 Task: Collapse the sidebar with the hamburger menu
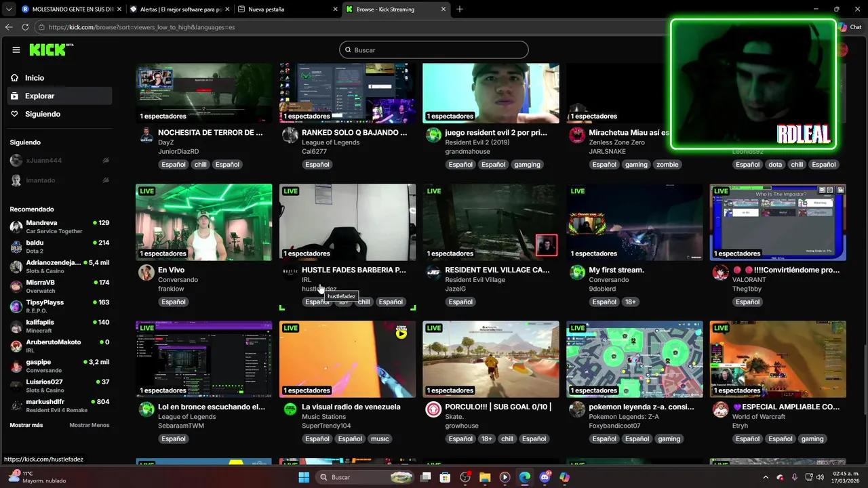coord(16,49)
